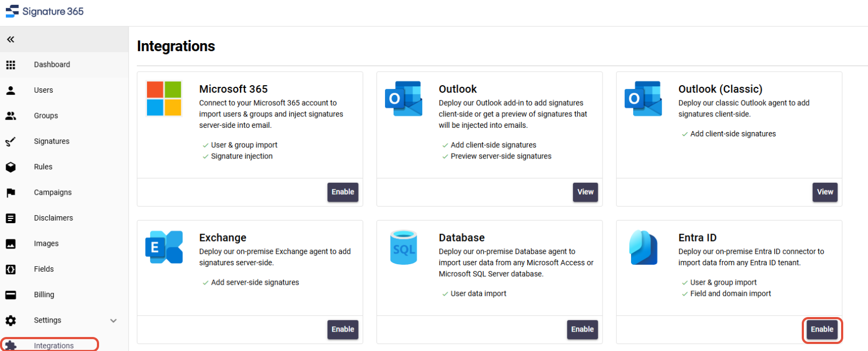Click the Billing card icon

coord(11,295)
